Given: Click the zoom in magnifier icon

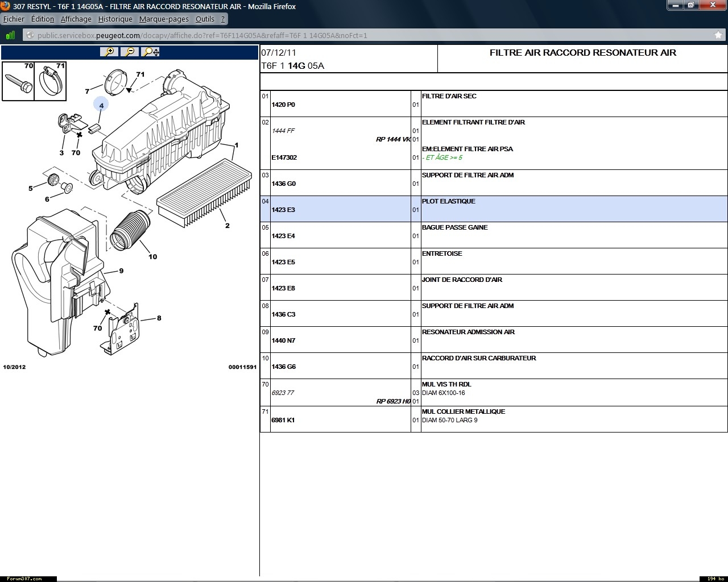Looking at the screenshot, I should 109,52.
